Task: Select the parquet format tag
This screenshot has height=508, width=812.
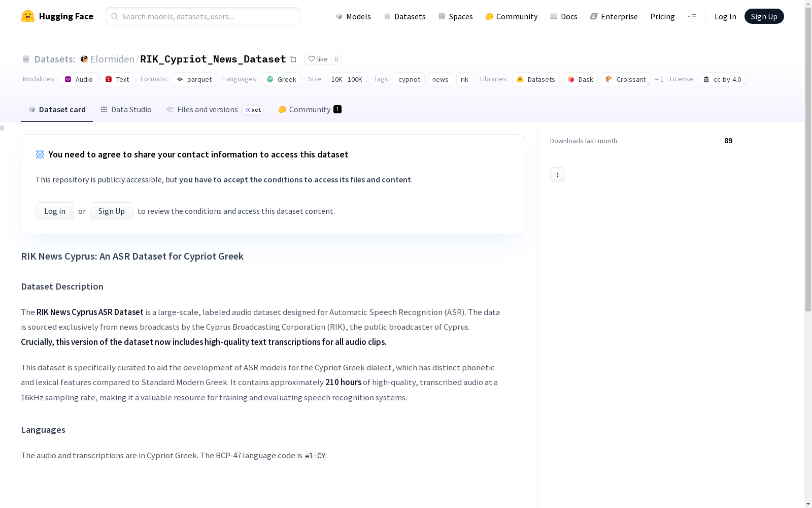Action: [x=194, y=79]
